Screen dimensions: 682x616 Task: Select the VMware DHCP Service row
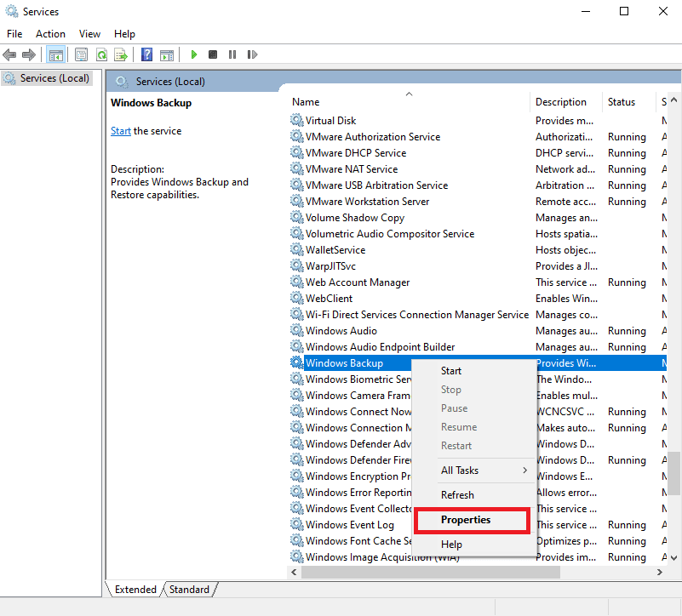(x=355, y=153)
